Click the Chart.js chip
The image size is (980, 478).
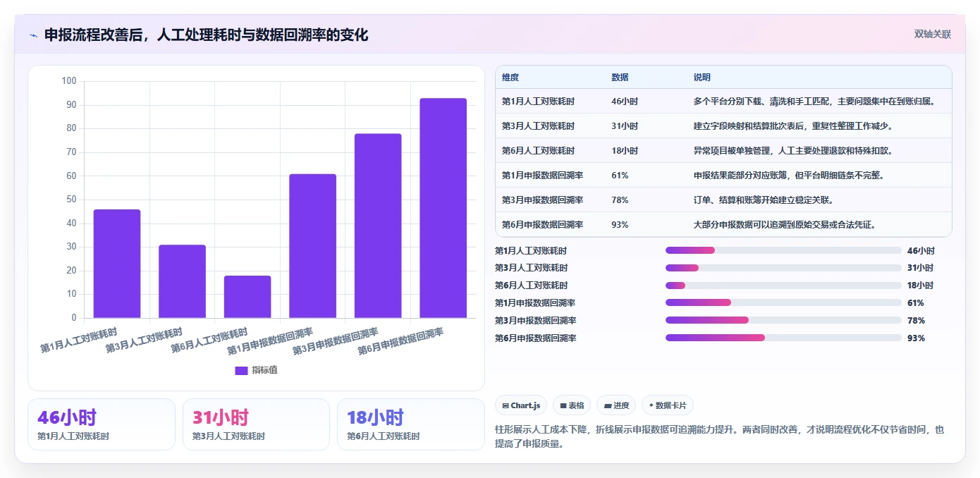click(521, 405)
